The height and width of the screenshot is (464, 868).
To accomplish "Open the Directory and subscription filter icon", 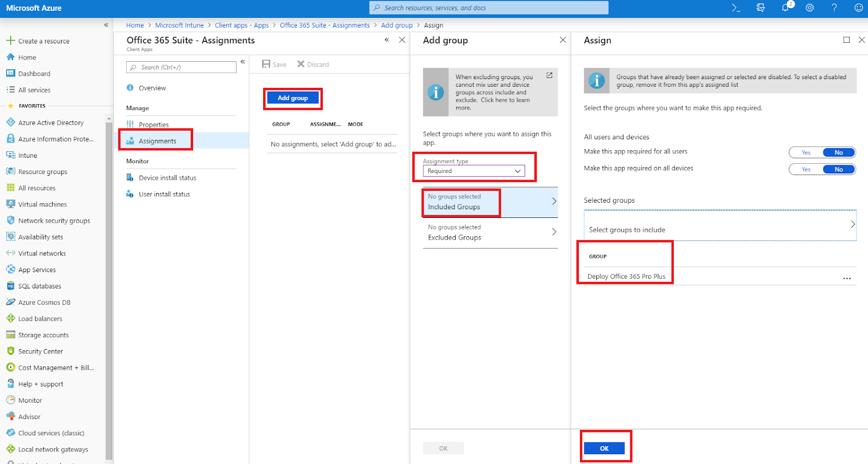I will [x=761, y=8].
